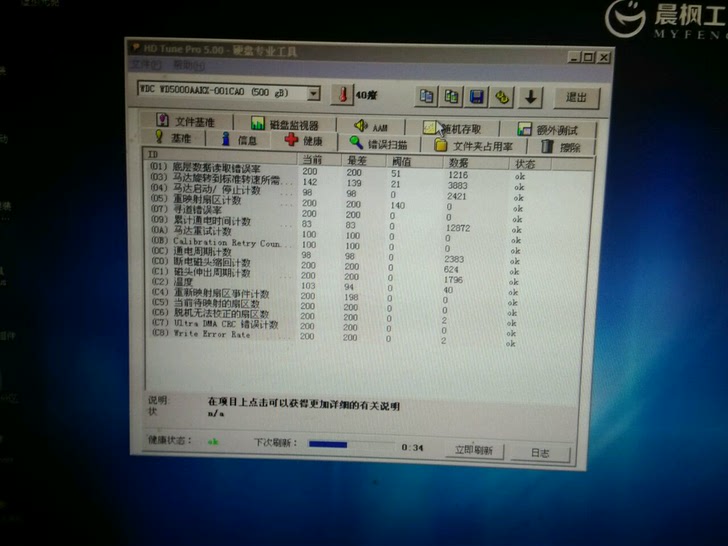728x546 pixels.
Task: Switch to the AAM tab
Action: pos(371,126)
